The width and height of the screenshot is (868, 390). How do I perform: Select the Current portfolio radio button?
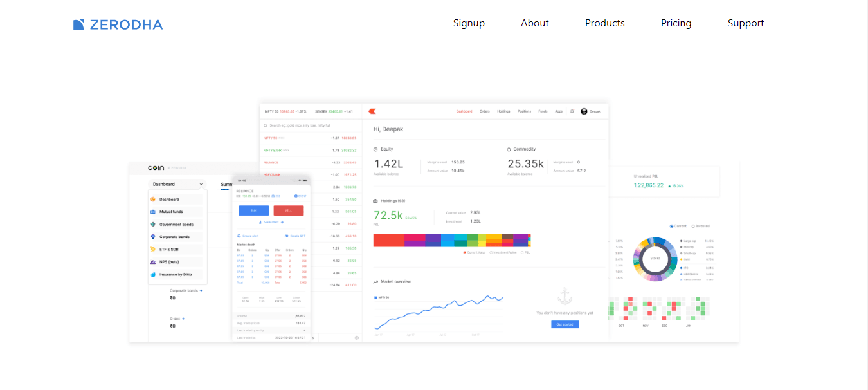click(671, 226)
